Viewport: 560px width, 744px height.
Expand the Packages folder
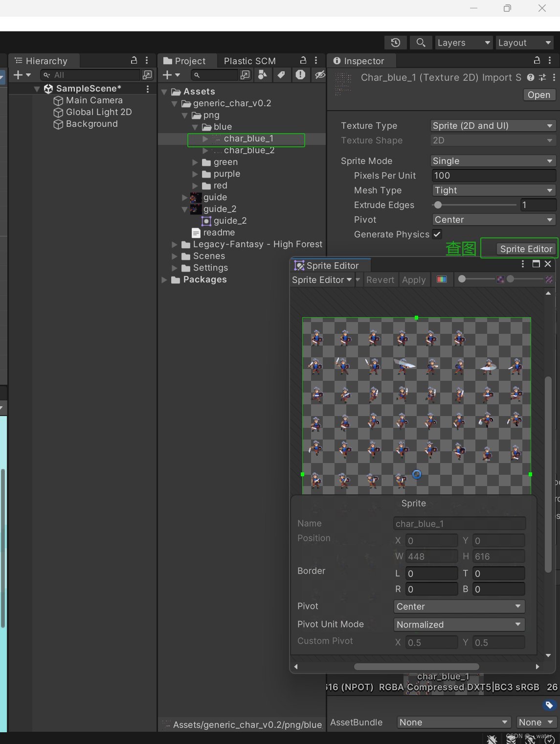coord(164,279)
